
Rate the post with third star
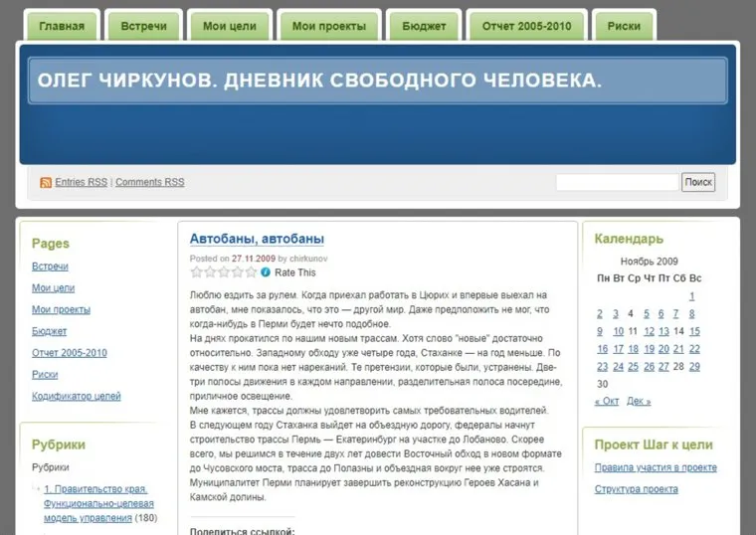224,272
